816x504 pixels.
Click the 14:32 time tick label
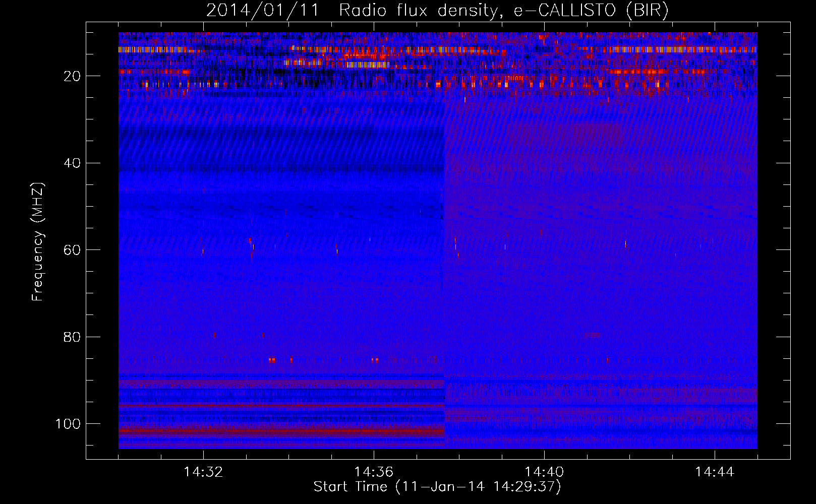click(203, 472)
